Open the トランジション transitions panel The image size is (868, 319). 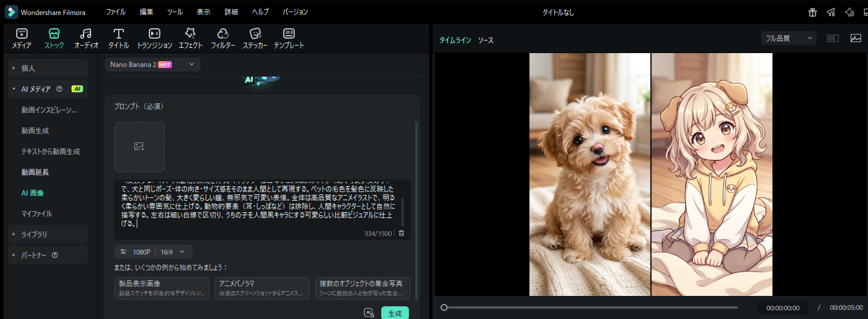(154, 38)
